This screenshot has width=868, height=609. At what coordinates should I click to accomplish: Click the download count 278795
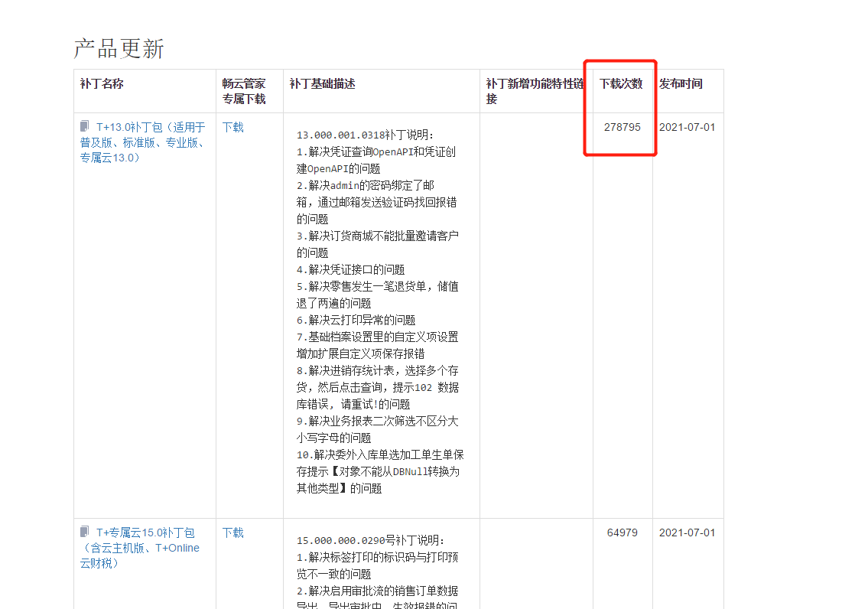623,127
